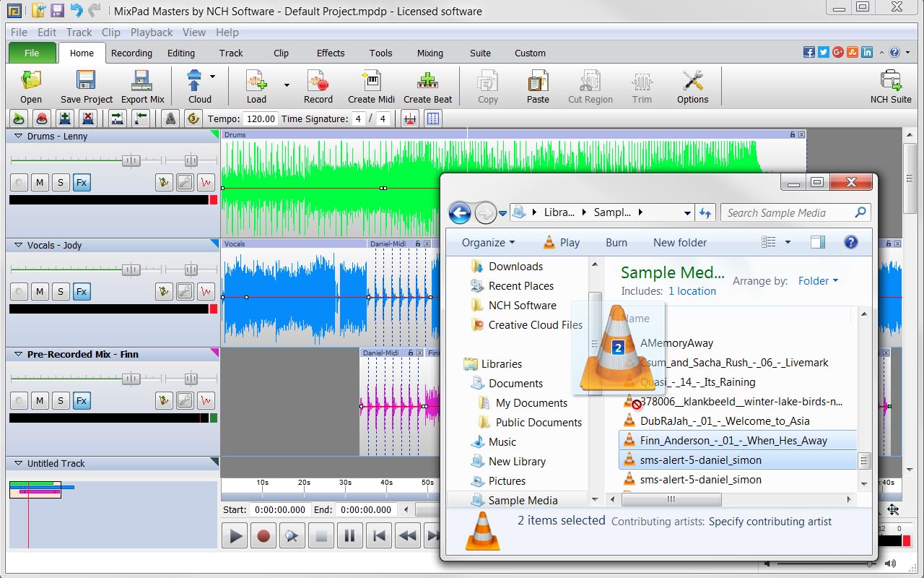The image size is (924, 578).
Task: Click Burn in the explorer toolbar
Action: 616,243
